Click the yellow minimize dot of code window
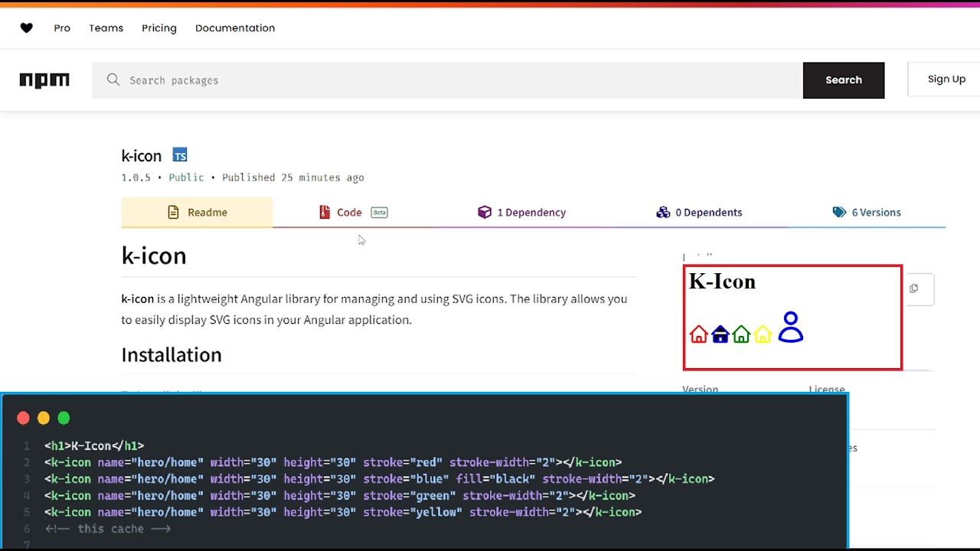Image resolution: width=980 pixels, height=551 pixels. [x=44, y=418]
